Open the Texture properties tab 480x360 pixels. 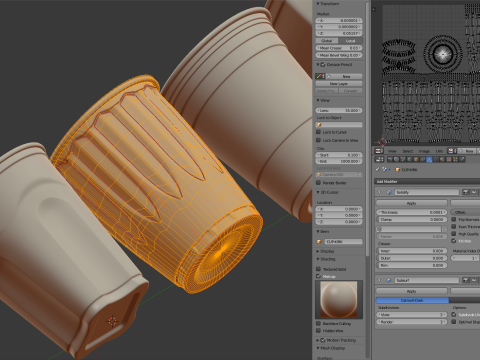[449, 159]
